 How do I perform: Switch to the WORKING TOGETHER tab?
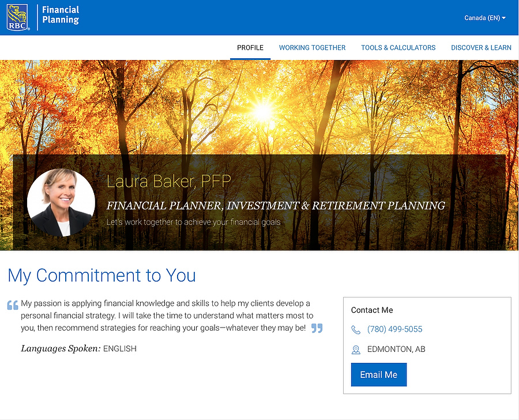click(312, 48)
